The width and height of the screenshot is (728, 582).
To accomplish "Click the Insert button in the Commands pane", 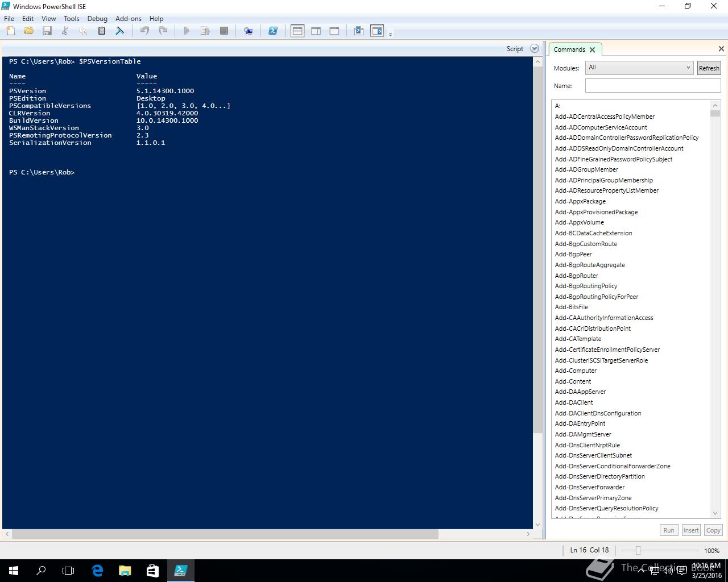I will tap(691, 530).
